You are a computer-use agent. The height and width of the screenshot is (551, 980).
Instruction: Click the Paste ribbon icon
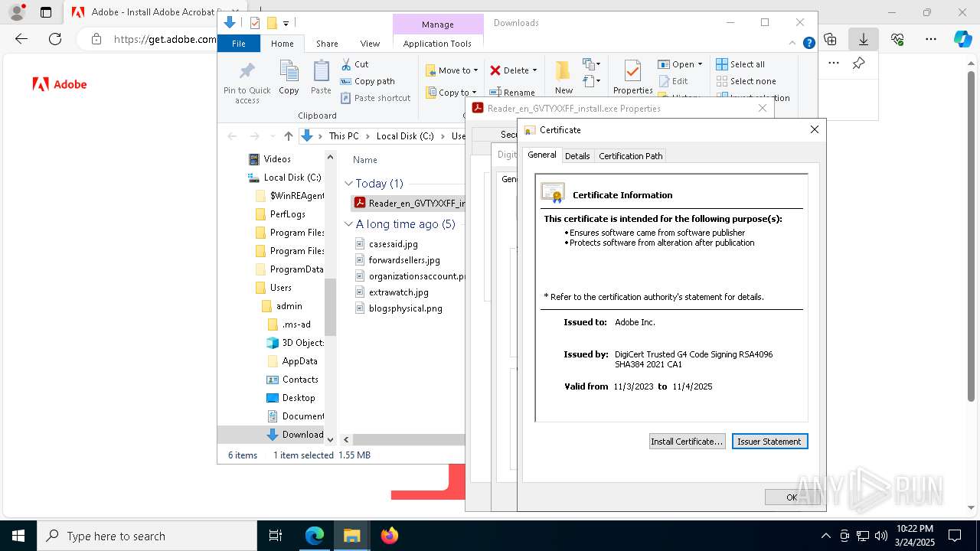coord(321,72)
